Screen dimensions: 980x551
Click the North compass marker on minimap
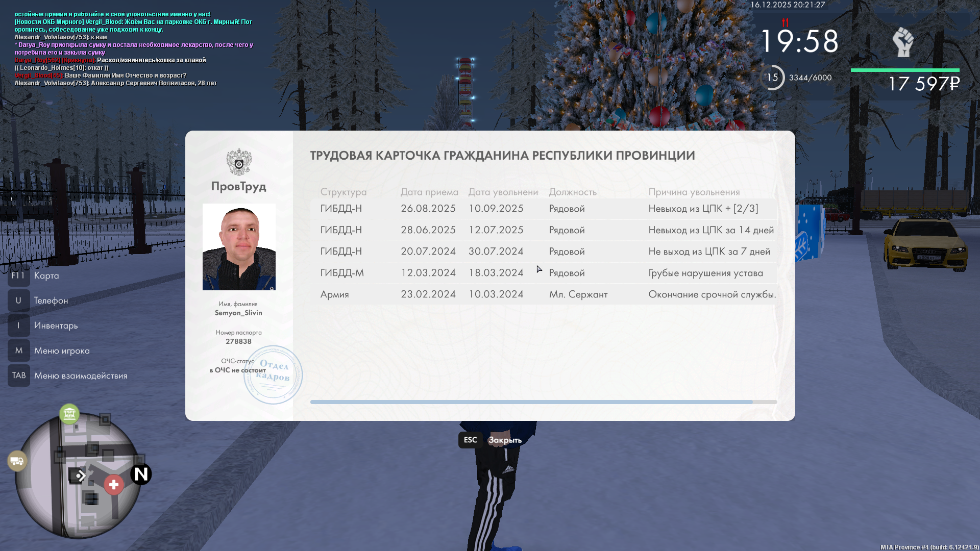[x=141, y=474]
